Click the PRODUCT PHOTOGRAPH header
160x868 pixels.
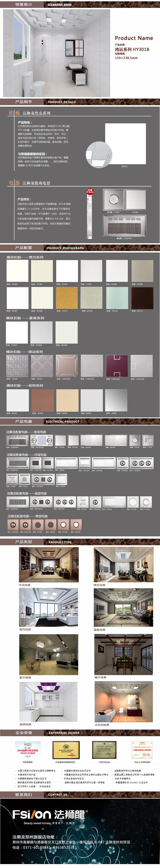[65, 248]
